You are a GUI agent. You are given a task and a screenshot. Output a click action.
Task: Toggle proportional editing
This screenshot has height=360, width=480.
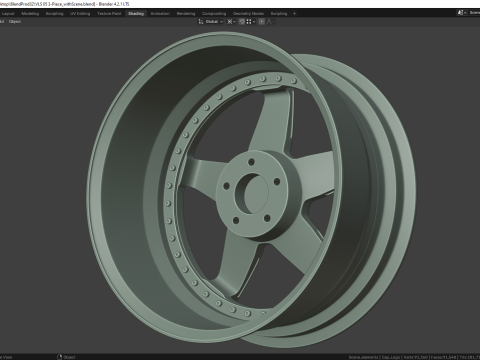tap(262, 22)
